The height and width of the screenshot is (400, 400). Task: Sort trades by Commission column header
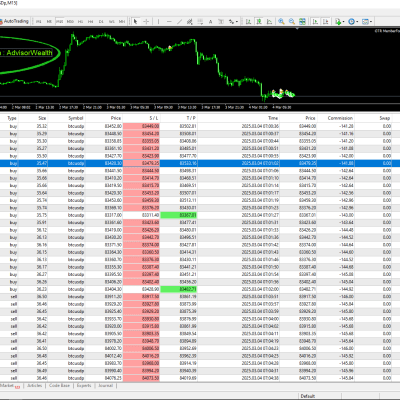click(x=340, y=118)
